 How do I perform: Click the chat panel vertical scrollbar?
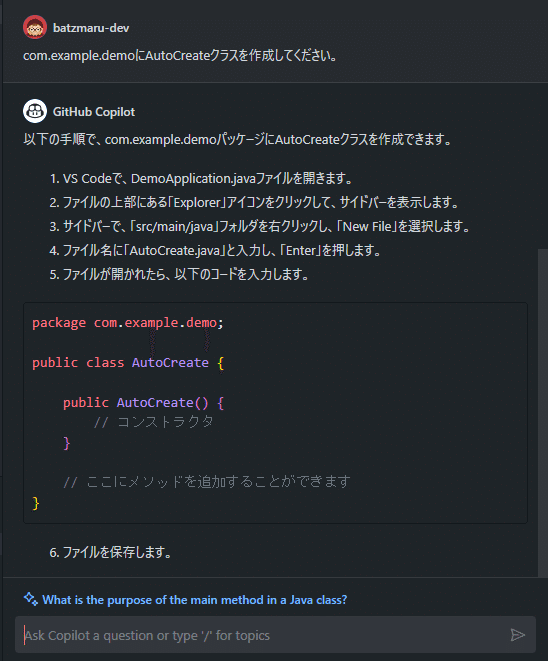[x=543, y=413]
